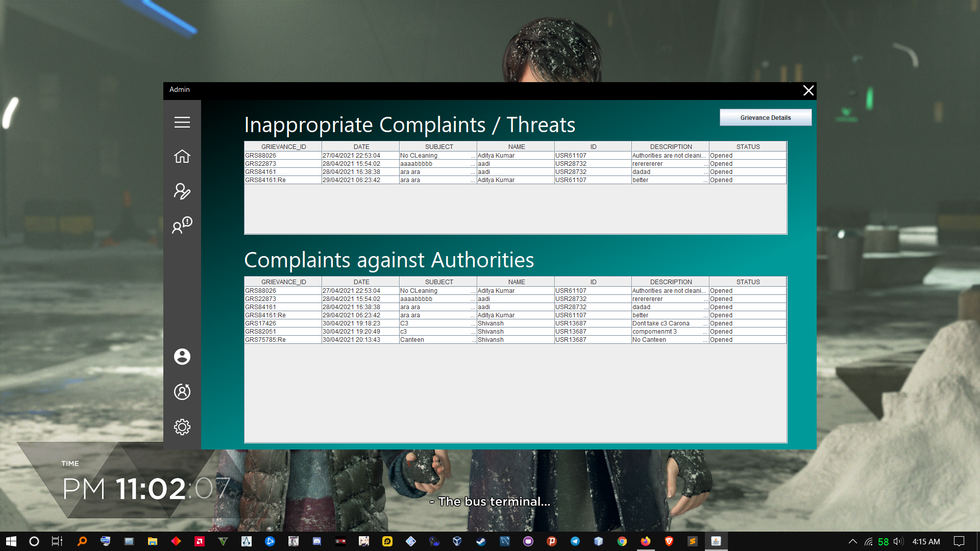This screenshot has height=551, width=980.
Task: Click the circular user refresh icon
Action: click(182, 392)
